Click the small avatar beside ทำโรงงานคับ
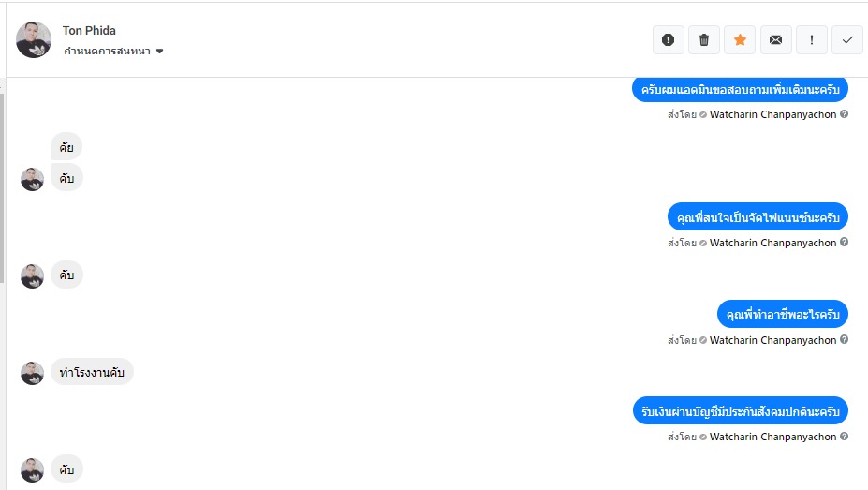 click(x=32, y=373)
